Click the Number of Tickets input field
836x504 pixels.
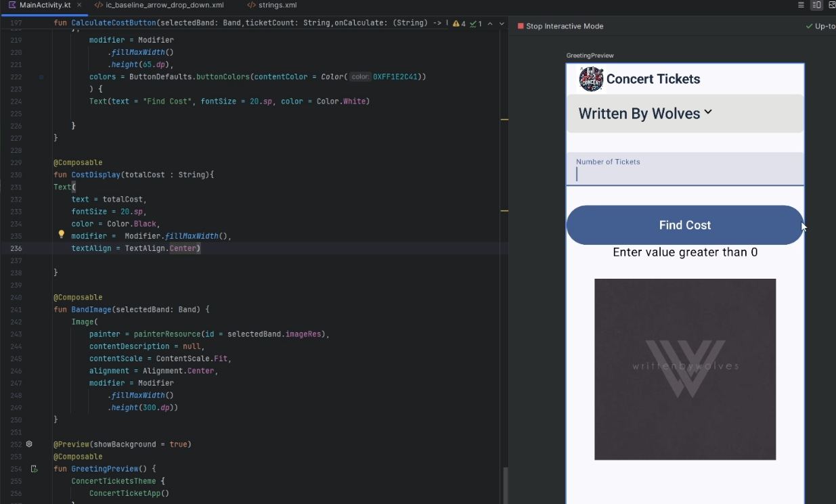point(685,169)
